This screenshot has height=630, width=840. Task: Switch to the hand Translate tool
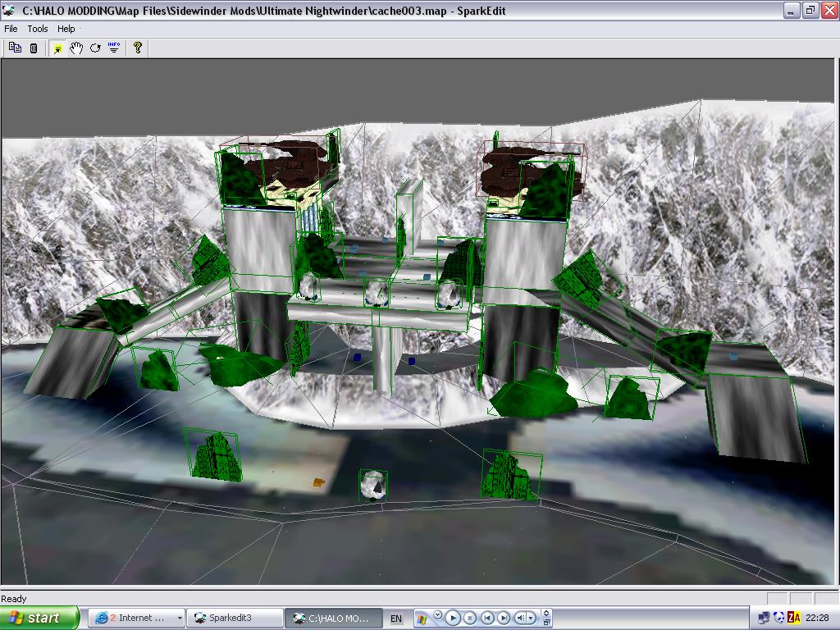point(76,48)
